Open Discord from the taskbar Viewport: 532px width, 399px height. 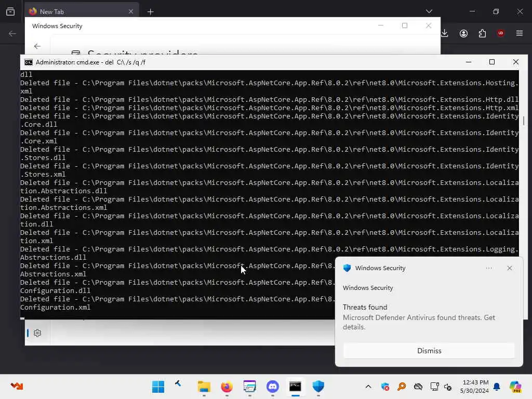click(x=272, y=387)
